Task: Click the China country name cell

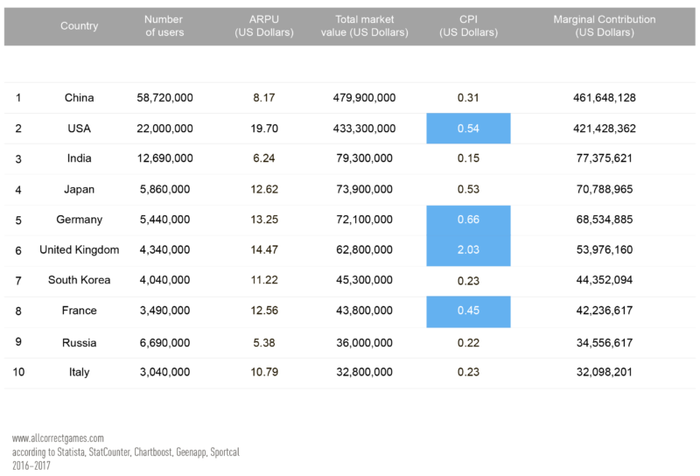Action: [79, 98]
